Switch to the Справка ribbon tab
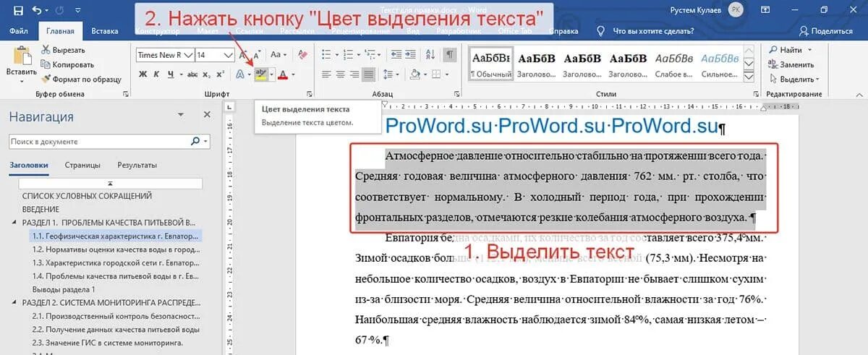 click(564, 31)
